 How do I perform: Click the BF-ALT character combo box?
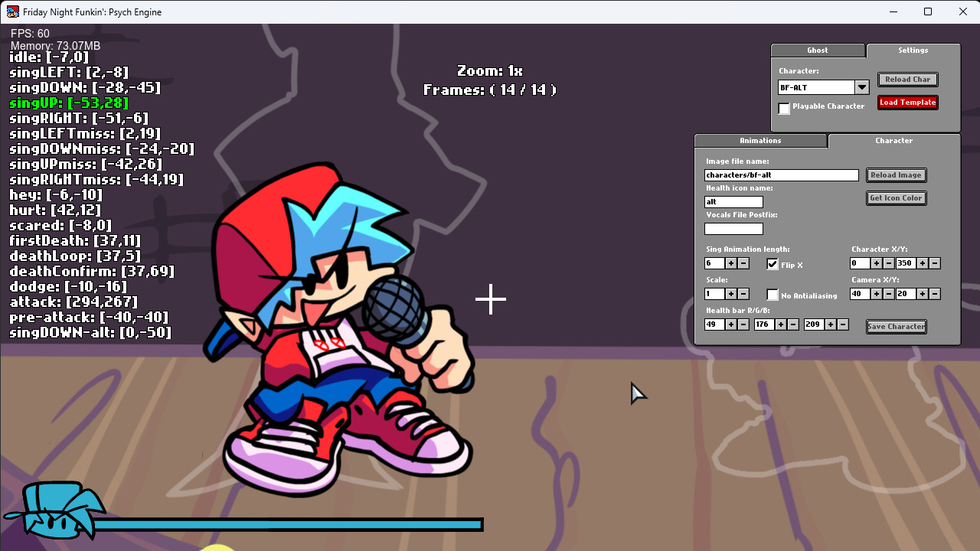(x=816, y=87)
